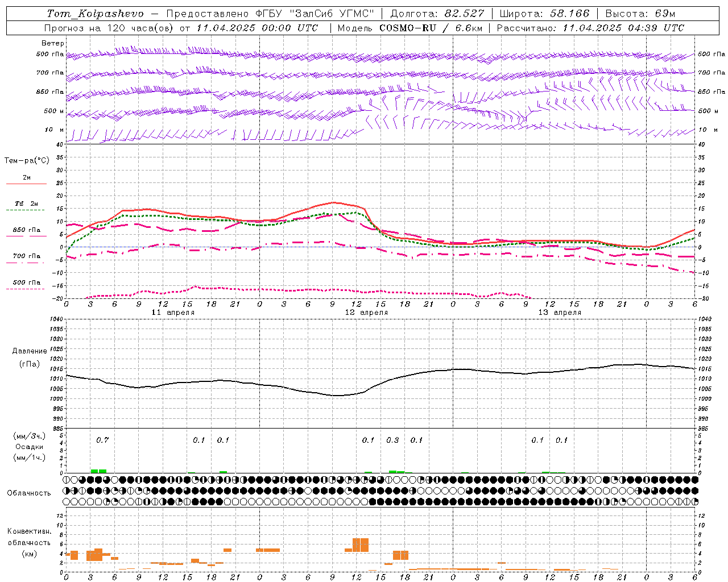The width and height of the screenshot is (728, 582).
Task: Click the dotted pink line sample under 500 гПа legend
Action: [26, 289]
